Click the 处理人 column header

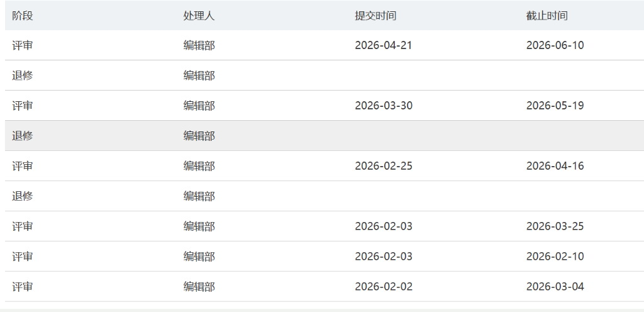(x=199, y=16)
